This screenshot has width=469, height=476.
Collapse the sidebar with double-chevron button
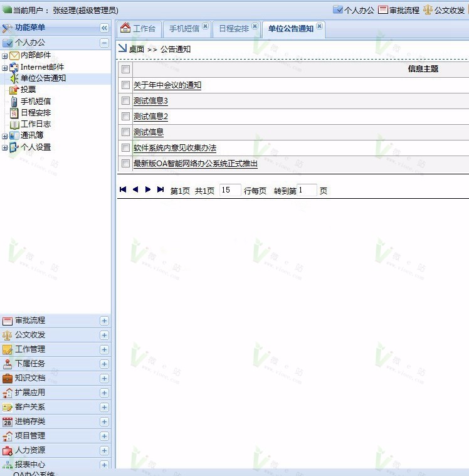pyautogui.click(x=104, y=28)
